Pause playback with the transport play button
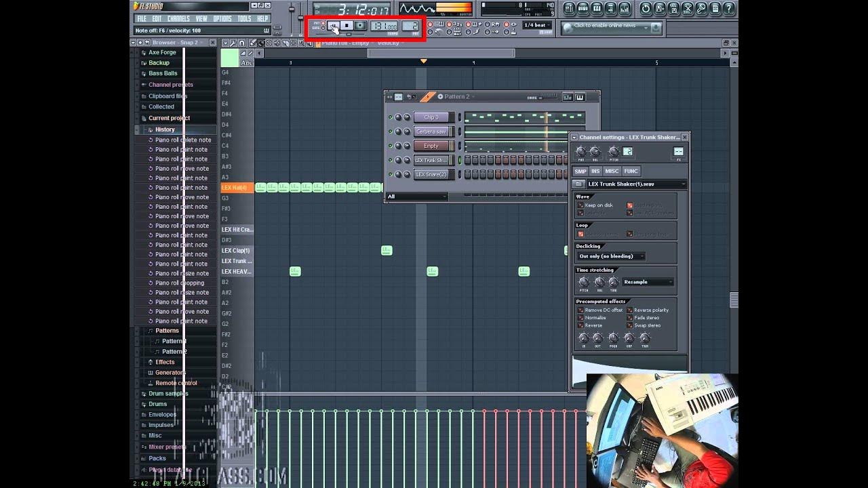Viewport: 868px width, 488px height. pyautogui.click(x=334, y=26)
